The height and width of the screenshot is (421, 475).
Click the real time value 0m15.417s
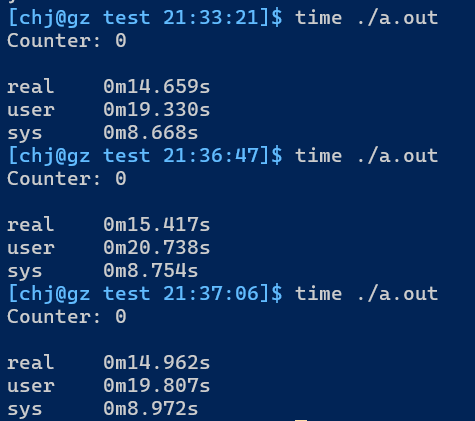pos(157,224)
